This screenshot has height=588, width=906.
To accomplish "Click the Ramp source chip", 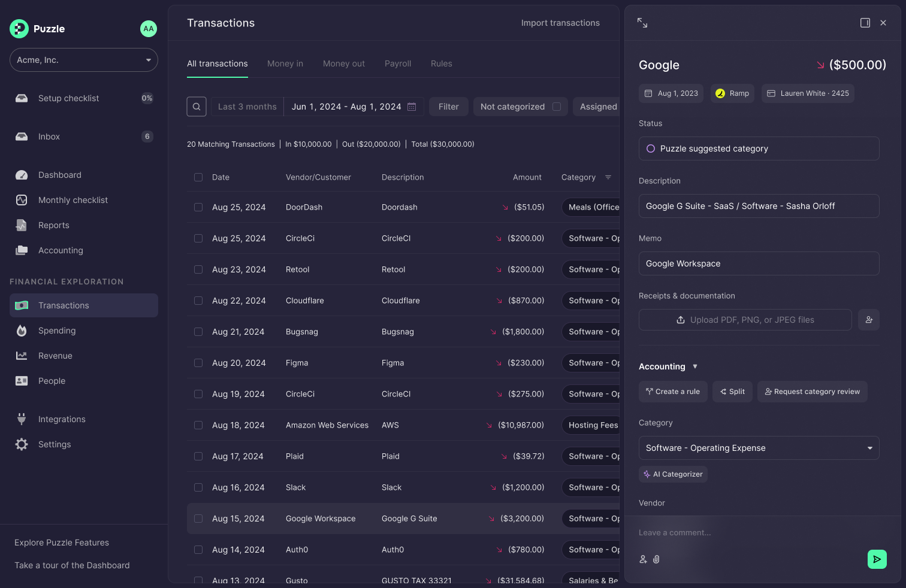I will [x=732, y=93].
